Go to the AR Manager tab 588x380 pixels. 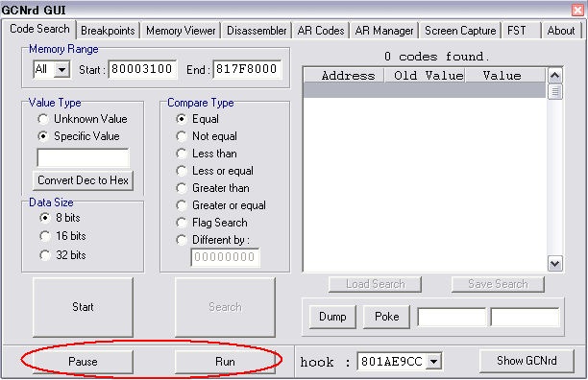coord(384,31)
